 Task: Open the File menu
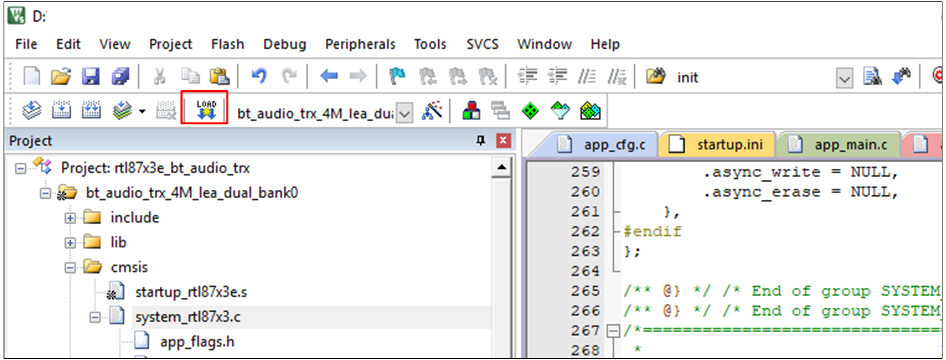coord(26,44)
